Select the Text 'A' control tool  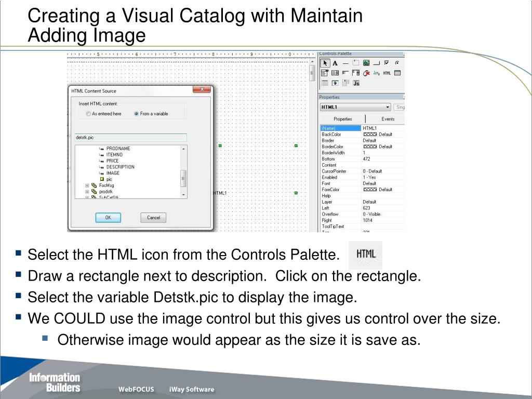pos(335,63)
